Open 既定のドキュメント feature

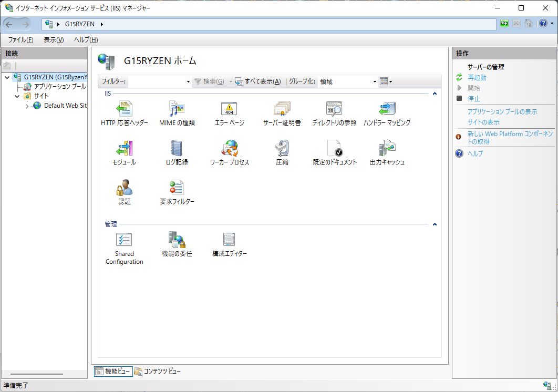[x=335, y=153]
